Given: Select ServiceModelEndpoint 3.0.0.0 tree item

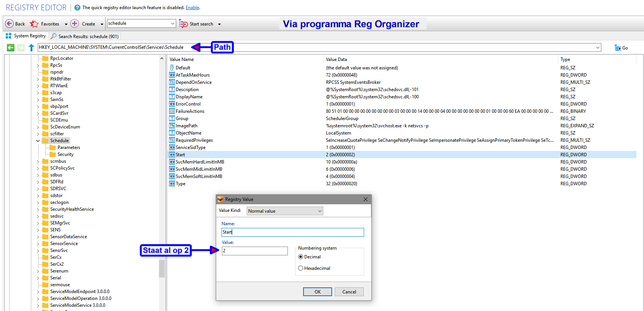Looking at the screenshot, I should click(x=80, y=292).
